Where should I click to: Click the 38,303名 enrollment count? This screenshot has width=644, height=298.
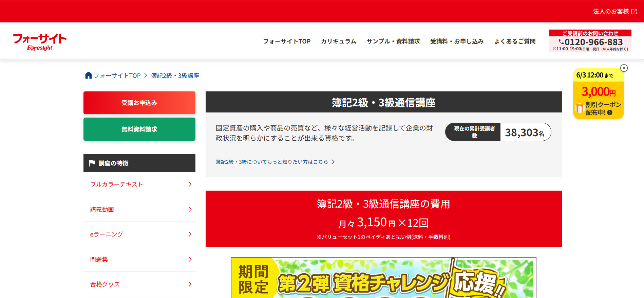click(525, 132)
